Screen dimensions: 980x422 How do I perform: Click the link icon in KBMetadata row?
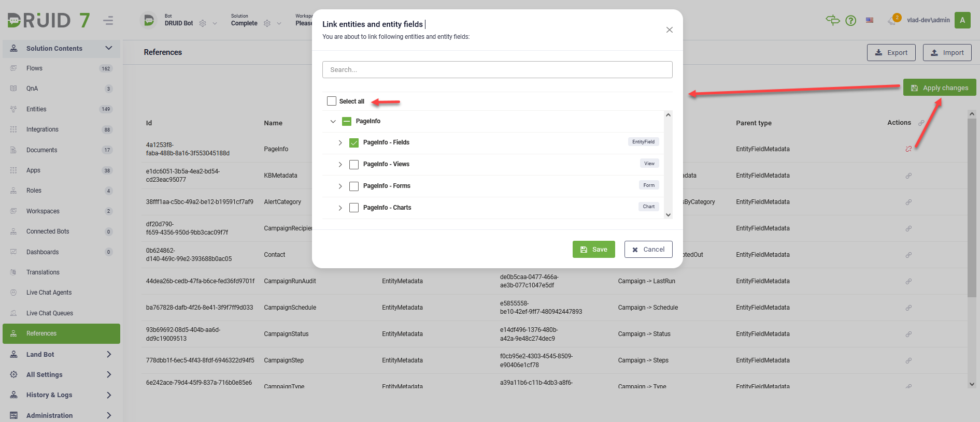908,176
